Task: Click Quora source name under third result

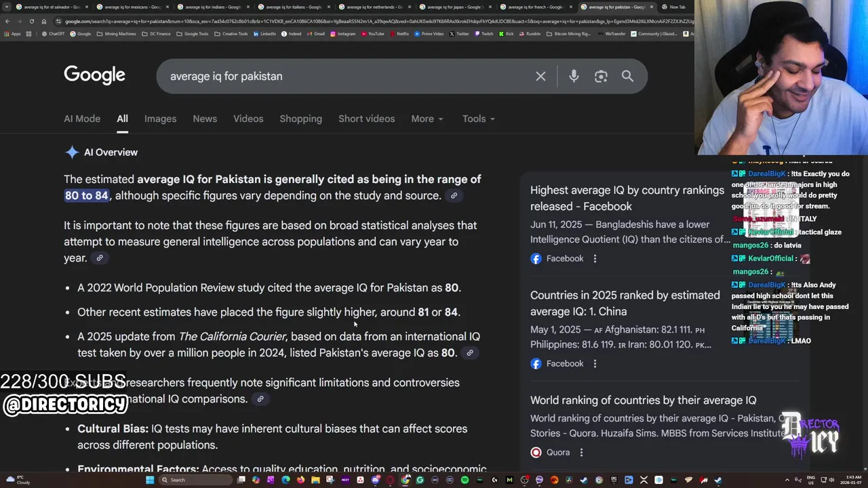Action: pos(557,452)
